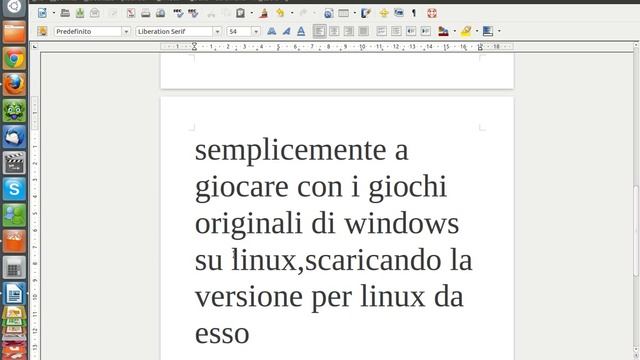Open the Paste options dropdown arrow
This screenshot has width=640, height=360.
tap(251, 13)
